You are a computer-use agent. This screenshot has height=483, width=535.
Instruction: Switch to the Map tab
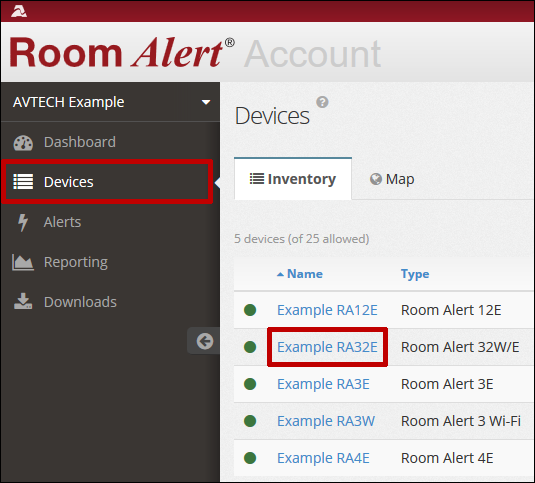392,179
